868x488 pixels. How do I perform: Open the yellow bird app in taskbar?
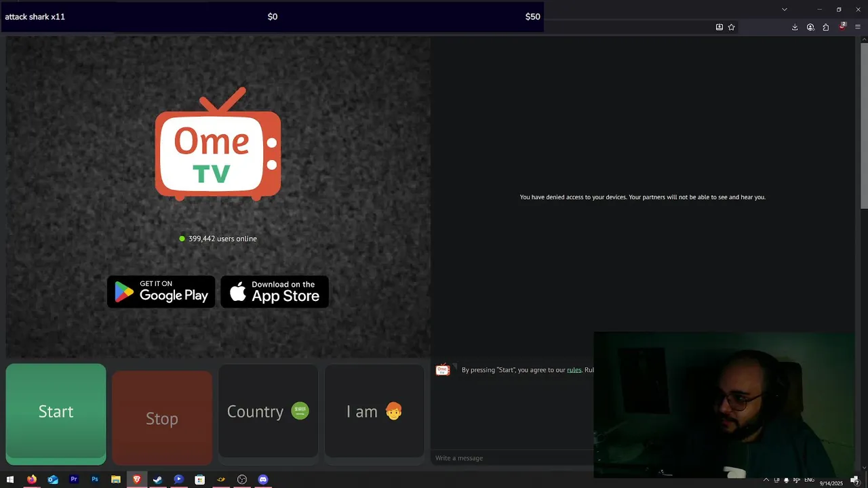pyautogui.click(x=221, y=480)
